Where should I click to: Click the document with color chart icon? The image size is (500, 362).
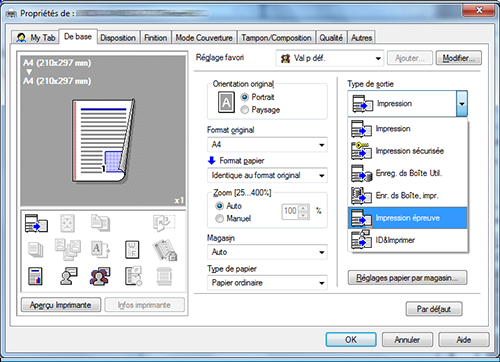click(x=36, y=276)
